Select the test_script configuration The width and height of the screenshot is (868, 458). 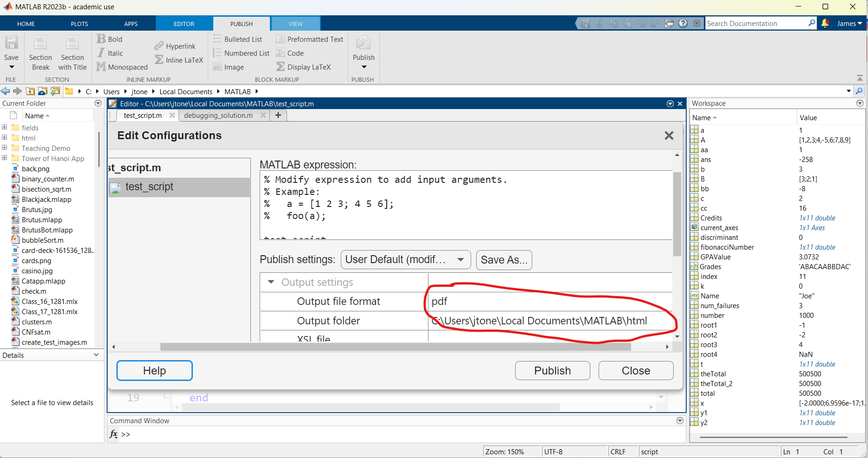[179, 187]
